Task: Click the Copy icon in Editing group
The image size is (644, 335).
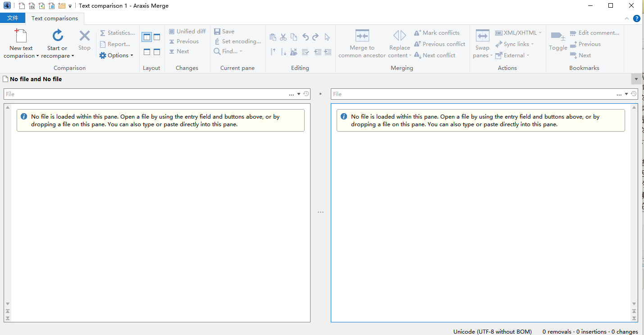Action: [294, 37]
